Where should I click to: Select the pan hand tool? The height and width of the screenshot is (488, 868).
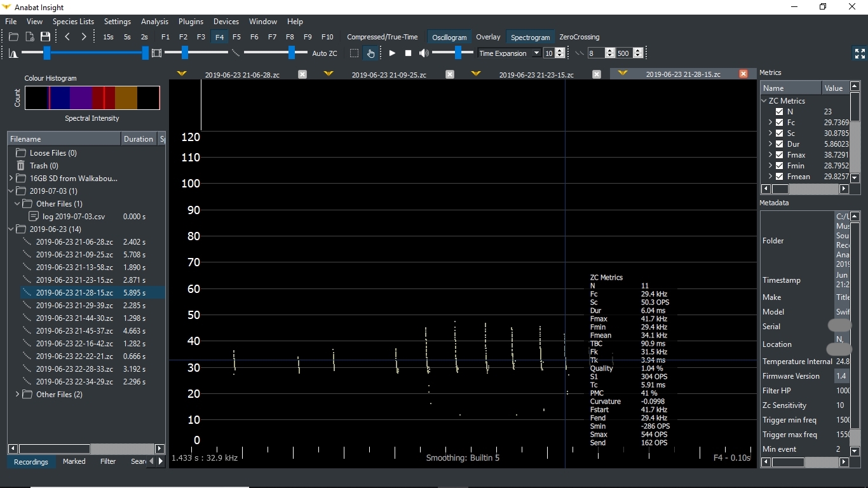pos(371,53)
